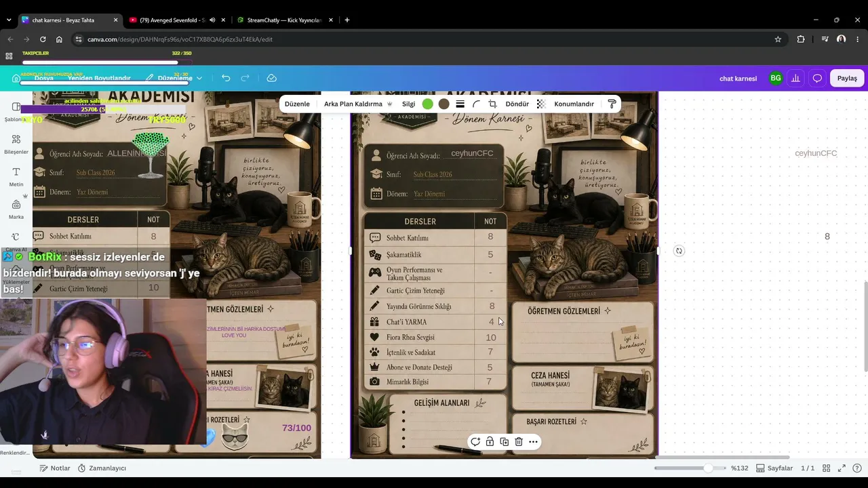Open the help question mark
868x488 pixels.
856,468
